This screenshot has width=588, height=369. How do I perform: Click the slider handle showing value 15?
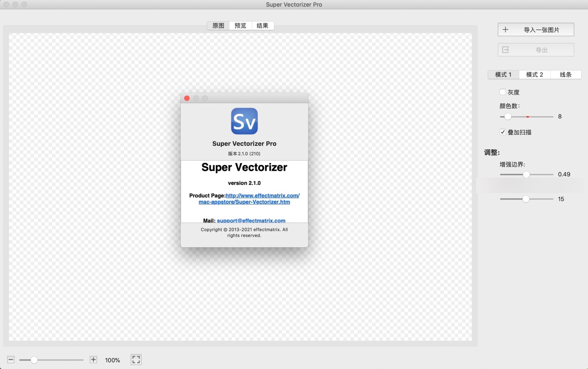coord(526,199)
